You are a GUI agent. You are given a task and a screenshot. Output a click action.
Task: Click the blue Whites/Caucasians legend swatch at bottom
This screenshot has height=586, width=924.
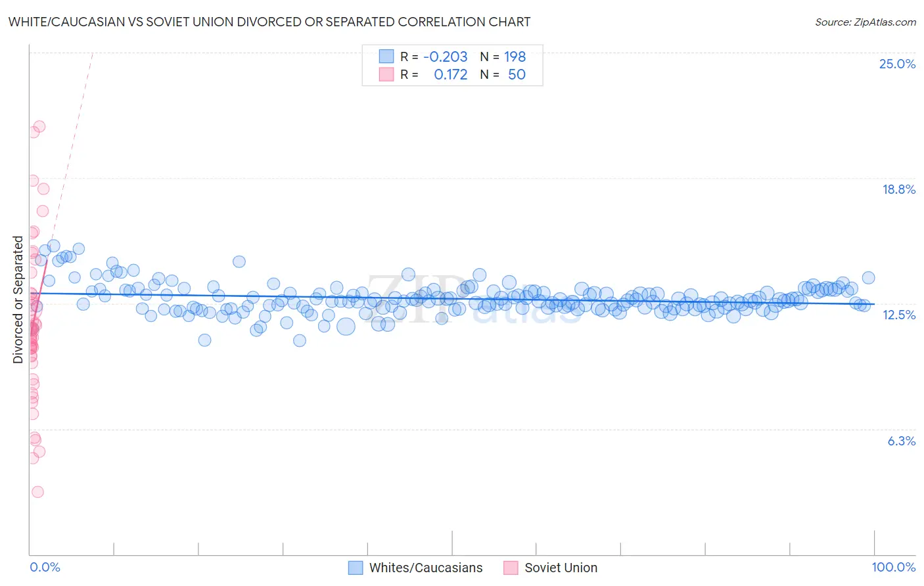click(x=356, y=568)
